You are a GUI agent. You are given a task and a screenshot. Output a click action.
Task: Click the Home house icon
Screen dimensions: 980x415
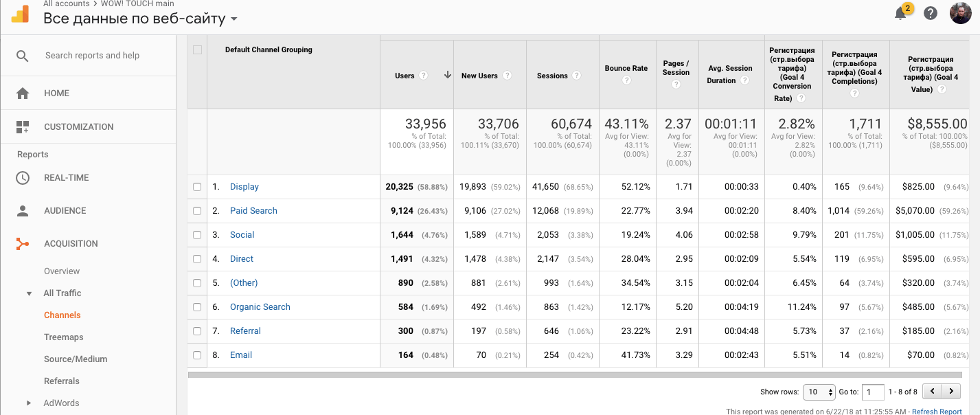click(x=23, y=93)
